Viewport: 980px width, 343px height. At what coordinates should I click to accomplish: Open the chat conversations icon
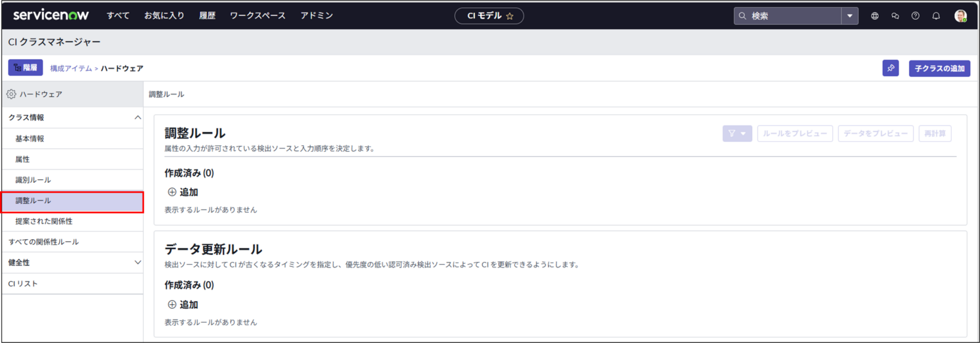895,16
